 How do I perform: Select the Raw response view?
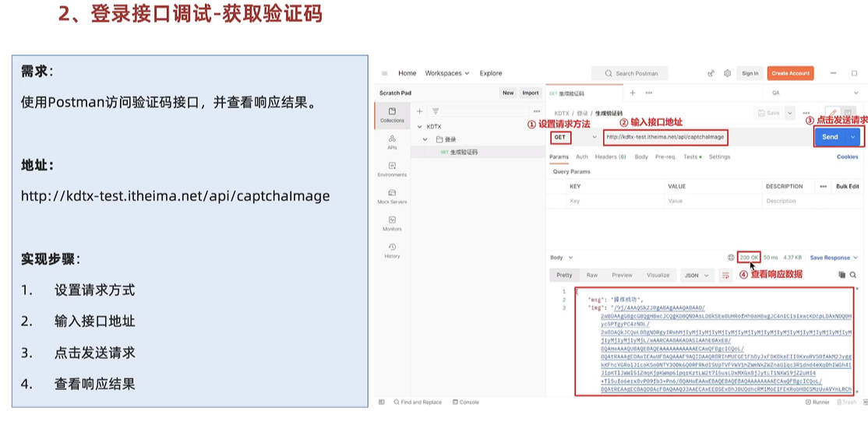pos(591,276)
